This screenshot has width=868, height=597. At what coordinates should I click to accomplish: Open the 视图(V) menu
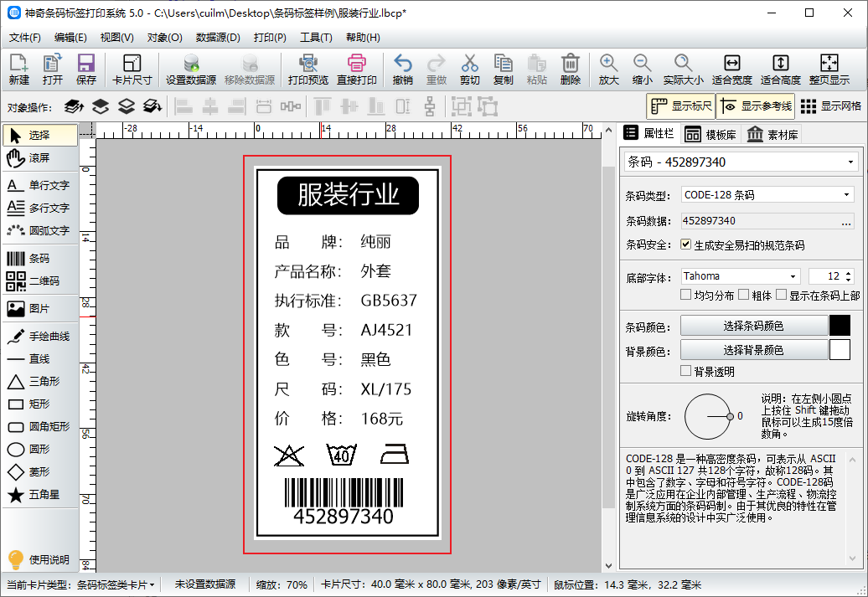pos(116,38)
